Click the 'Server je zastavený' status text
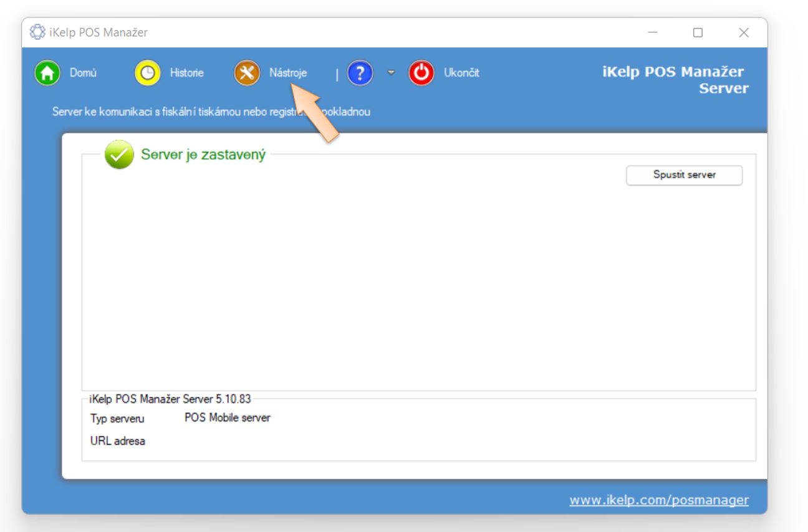808x532 pixels. click(x=203, y=154)
